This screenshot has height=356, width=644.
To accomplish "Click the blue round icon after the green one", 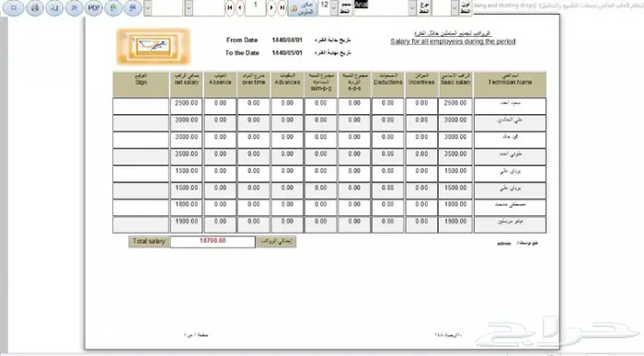I will tap(132, 7).
